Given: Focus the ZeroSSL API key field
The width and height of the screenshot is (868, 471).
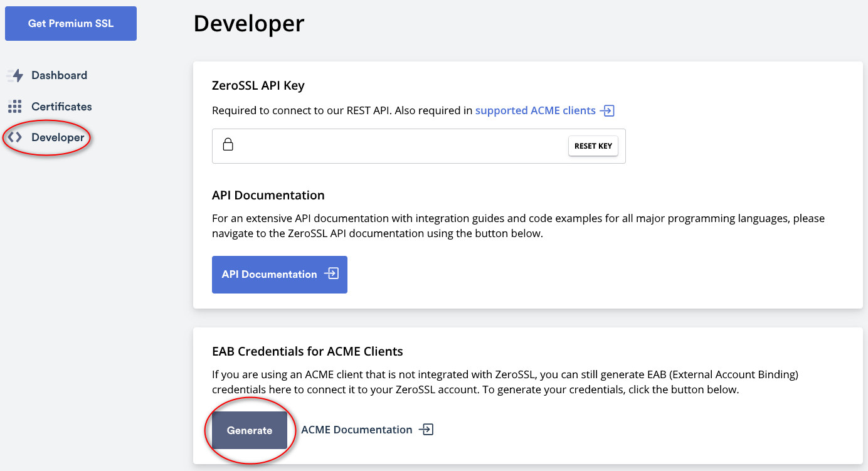Looking at the screenshot, I should click(419, 146).
